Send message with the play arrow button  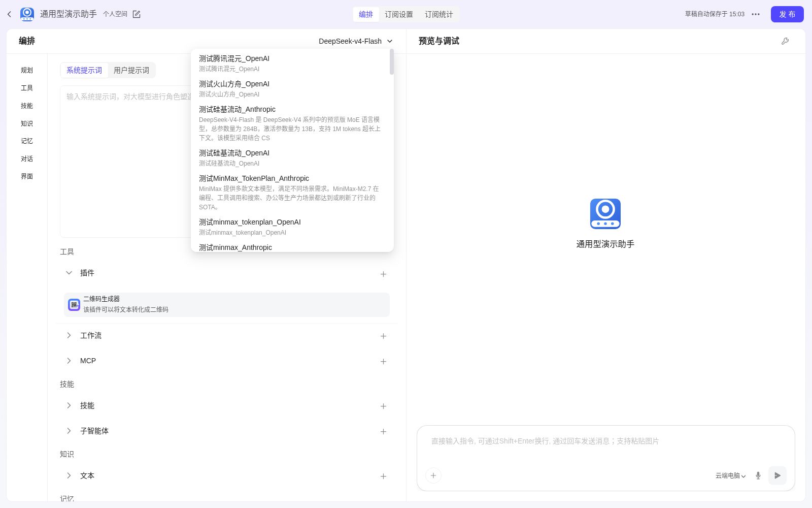point(777,475)
